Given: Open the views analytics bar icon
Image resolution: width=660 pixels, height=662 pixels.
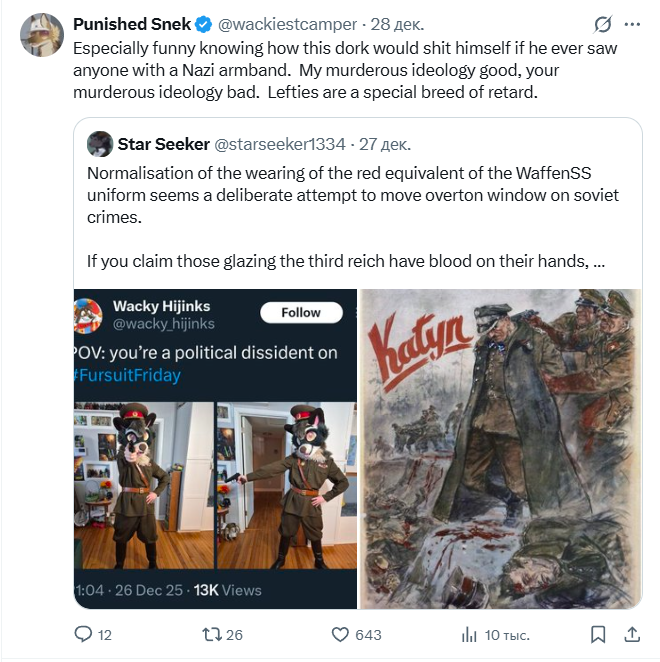Looking at the screenshot, I should tap(468, 634).
